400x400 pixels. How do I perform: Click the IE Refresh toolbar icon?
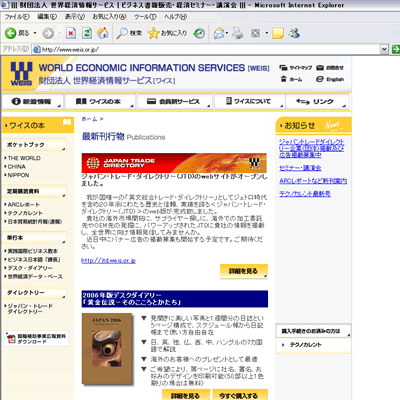(87, 33)
